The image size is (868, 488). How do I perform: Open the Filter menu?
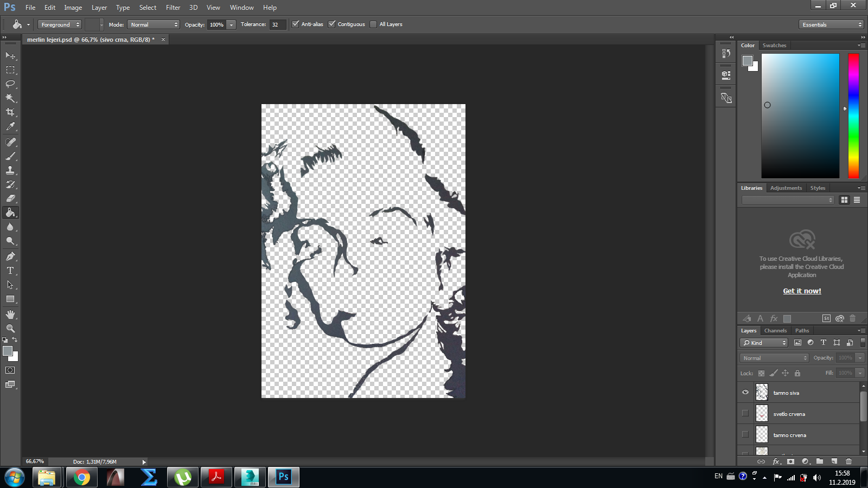tap(173, 8)
